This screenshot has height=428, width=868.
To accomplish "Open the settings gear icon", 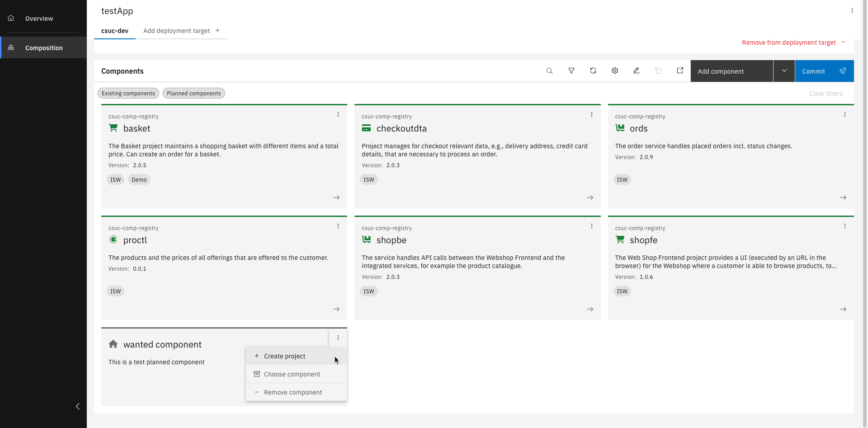I will [x=614, y=71].
